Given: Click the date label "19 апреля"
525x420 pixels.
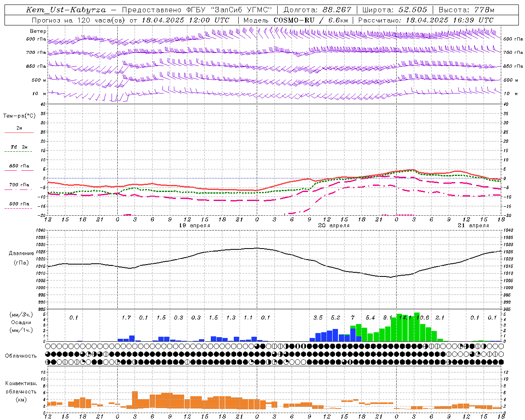Looking at the screenshot, I should click(194, 226).
